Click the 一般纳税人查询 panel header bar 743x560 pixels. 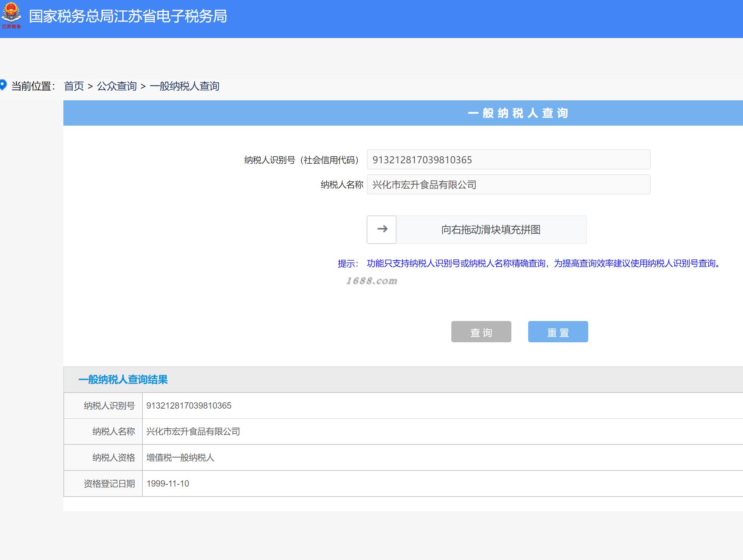518,113
